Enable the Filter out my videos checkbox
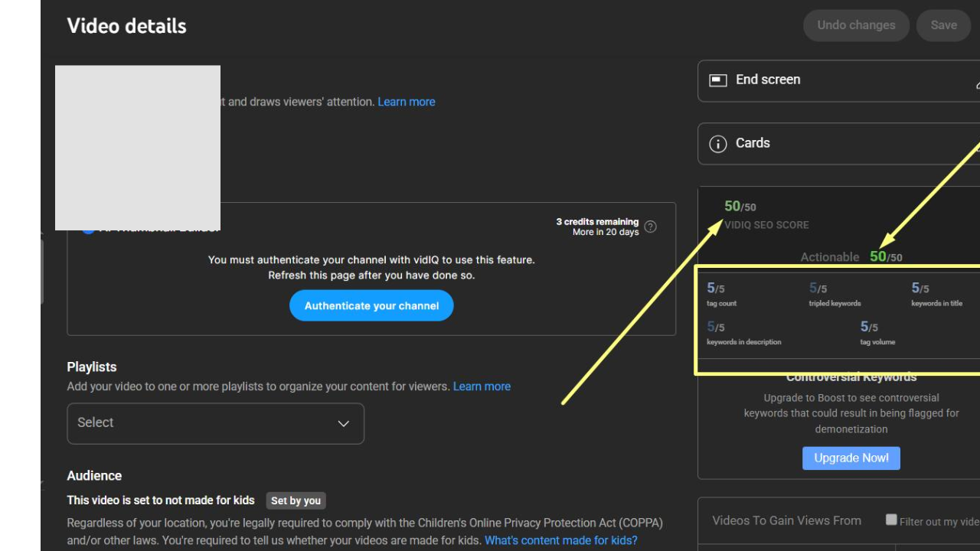Screen dimensions: 980x551 (891, 520)
